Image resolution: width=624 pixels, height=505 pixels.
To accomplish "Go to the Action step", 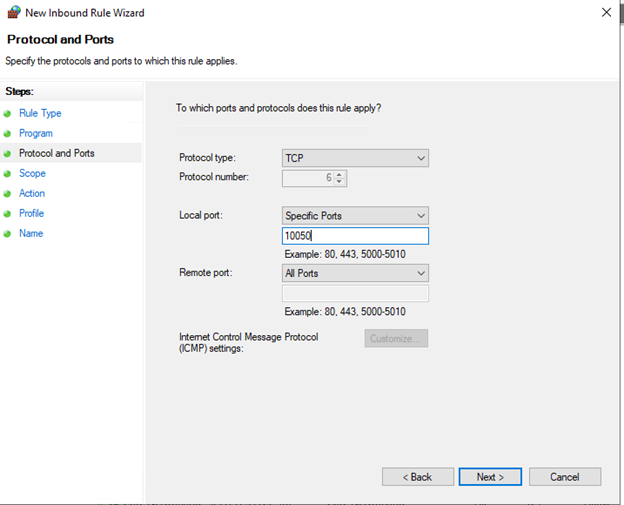I will [32, 193].
